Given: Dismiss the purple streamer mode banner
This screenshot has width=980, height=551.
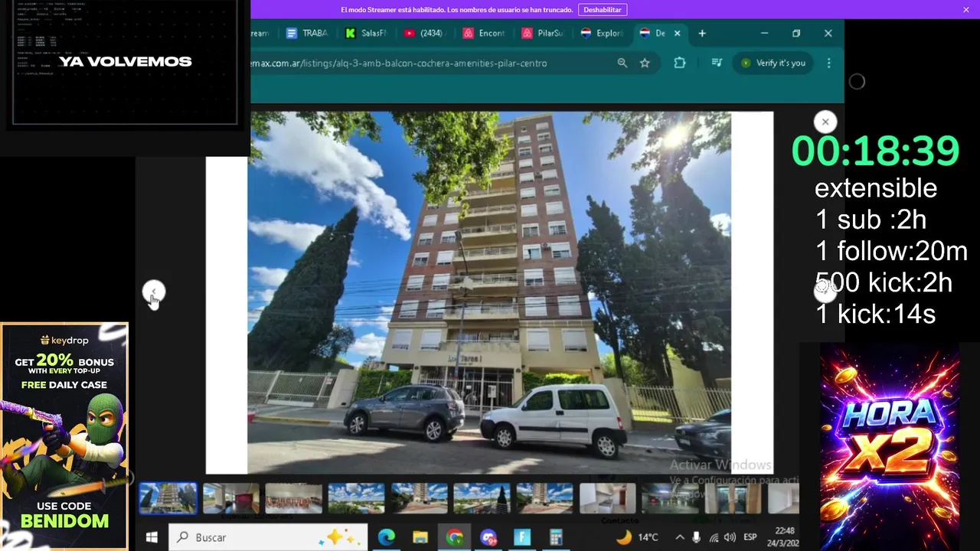Looking at the screenshot, I should click(x=966, y=10).
